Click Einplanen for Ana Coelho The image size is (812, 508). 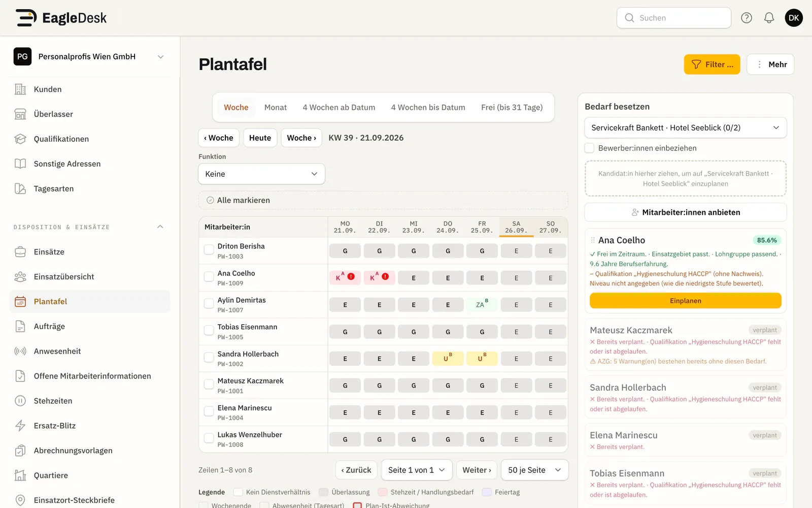click(x=685, y=301)
